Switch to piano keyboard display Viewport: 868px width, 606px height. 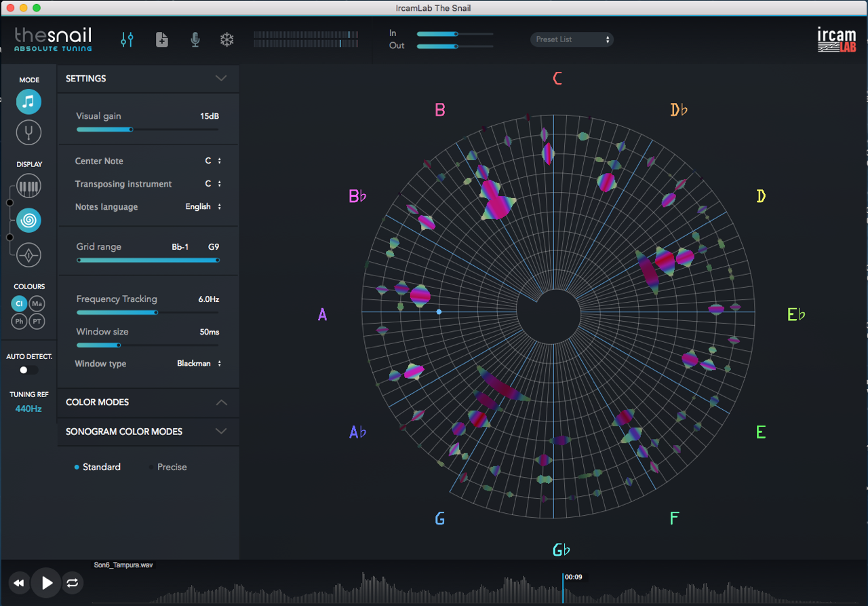(x=28, y=186)
